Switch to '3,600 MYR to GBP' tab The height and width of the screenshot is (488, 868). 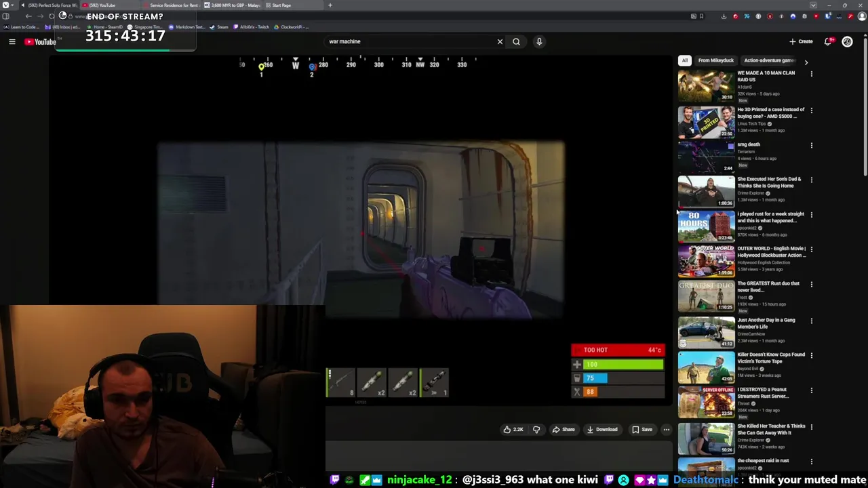[x=232, y=5]
